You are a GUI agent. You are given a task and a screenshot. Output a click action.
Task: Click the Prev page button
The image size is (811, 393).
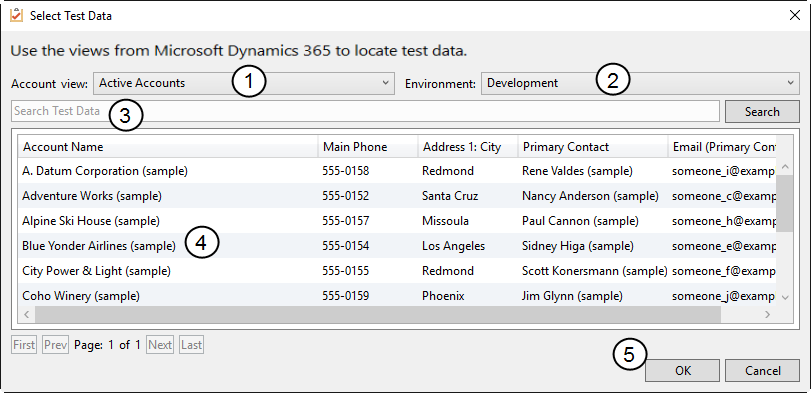(x=55, y=345)
